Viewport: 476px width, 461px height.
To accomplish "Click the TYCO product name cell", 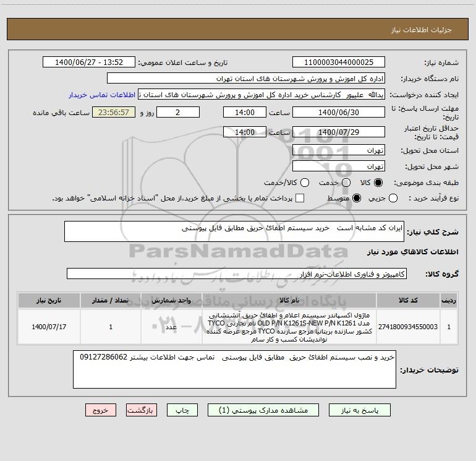I will coord(289,327).
